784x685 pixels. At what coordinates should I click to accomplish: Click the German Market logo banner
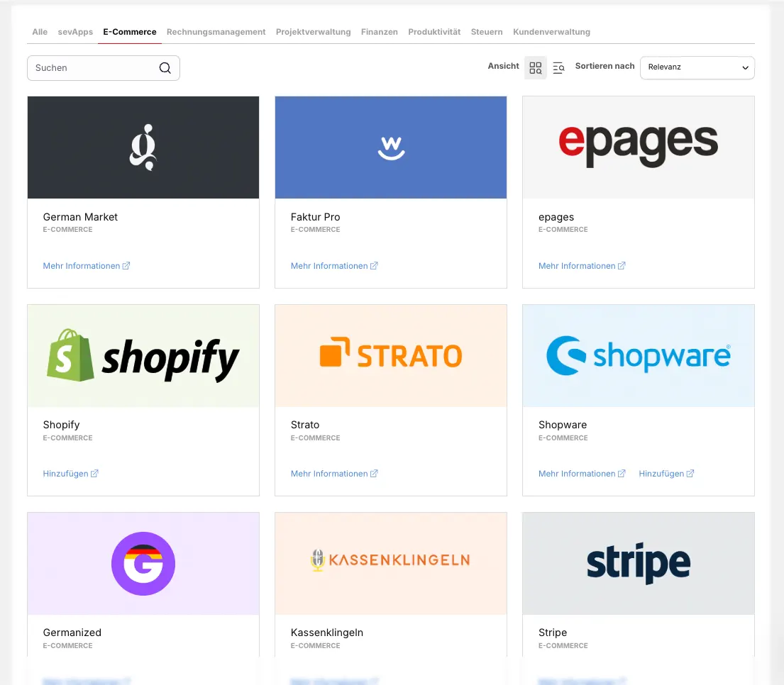[x=143, y=147]
